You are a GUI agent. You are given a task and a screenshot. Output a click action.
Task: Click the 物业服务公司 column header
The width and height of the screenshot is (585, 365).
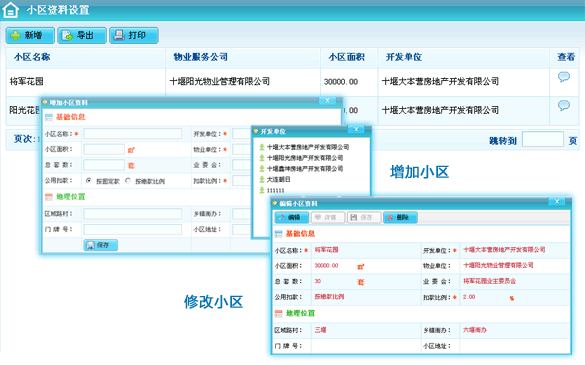coord(201,57)
